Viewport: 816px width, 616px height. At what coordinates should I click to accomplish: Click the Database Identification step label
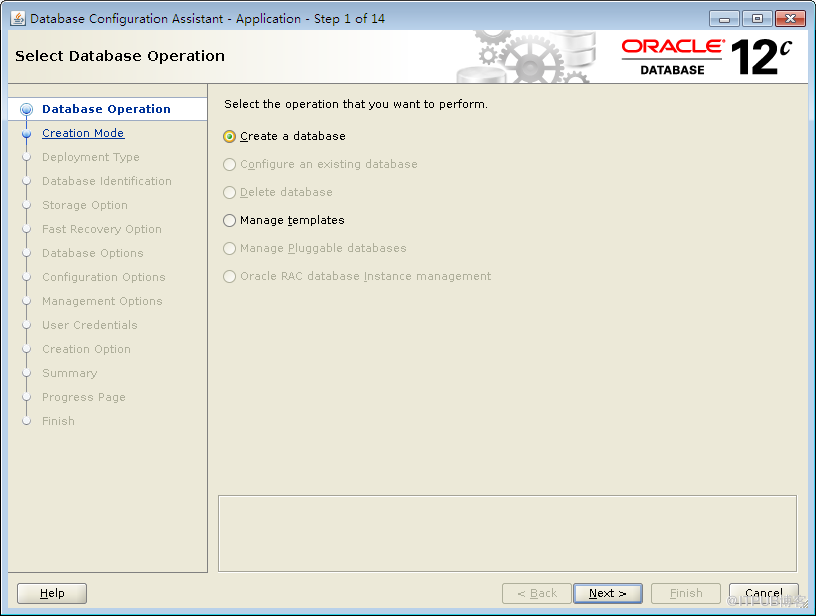[x=107, y=181]
